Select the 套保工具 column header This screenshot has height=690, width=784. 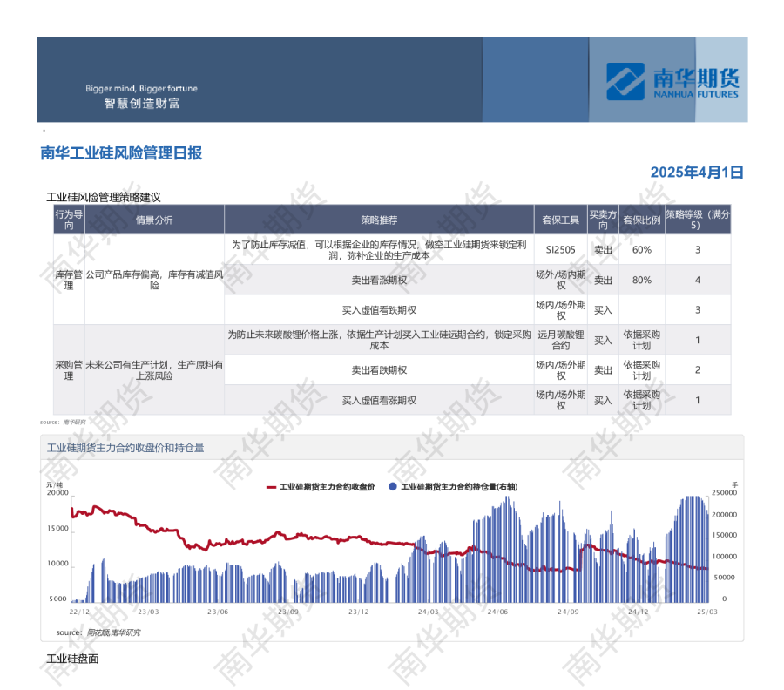pyautogui.click(x=560, y=220)
